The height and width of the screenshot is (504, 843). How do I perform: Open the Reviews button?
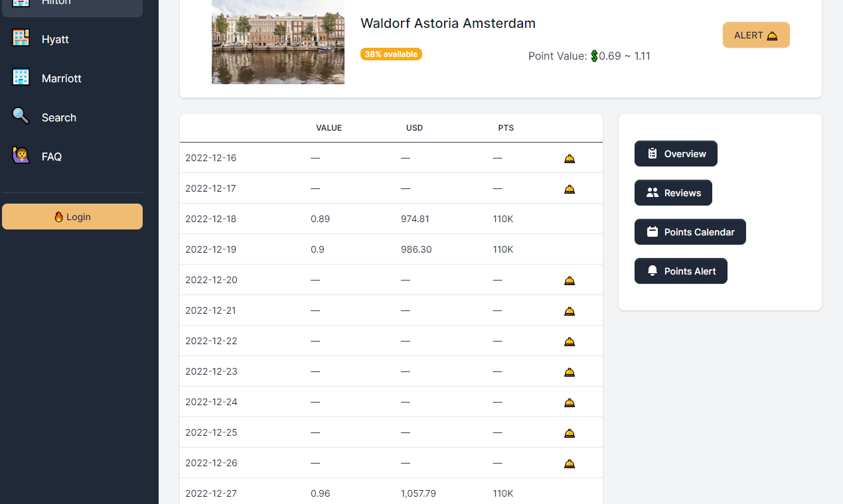(x=673, y=193)
